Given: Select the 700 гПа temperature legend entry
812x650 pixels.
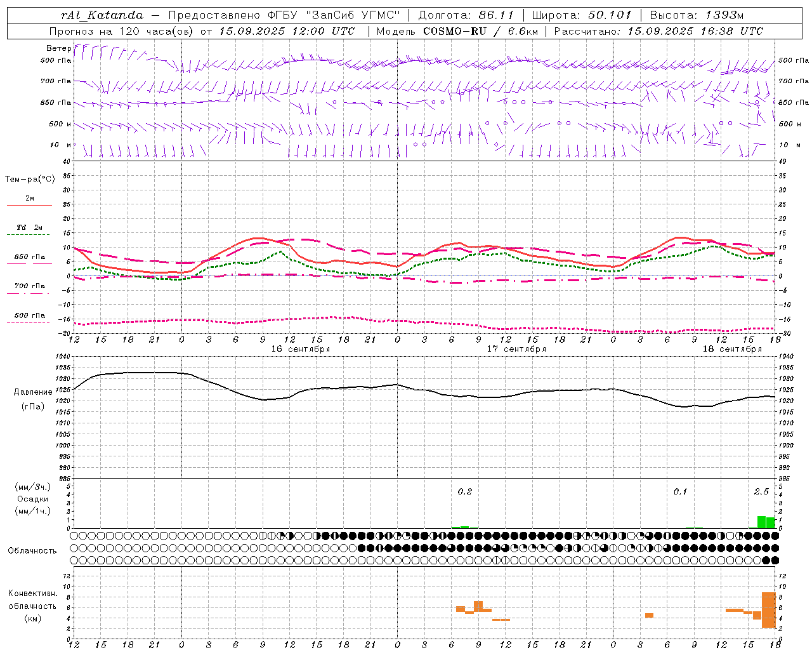Looking at the screenshot, I should [30, 286].
